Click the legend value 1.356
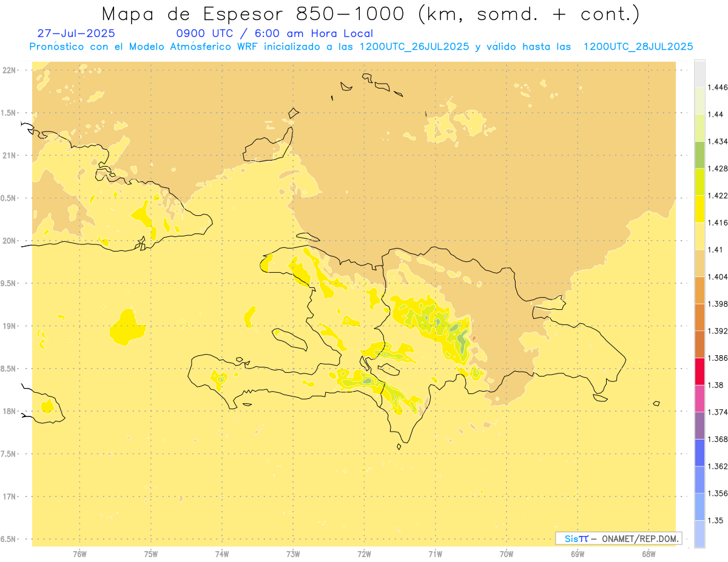Viewport: 728px width, 562px height. pyautogui.click(x=717, y=493)
